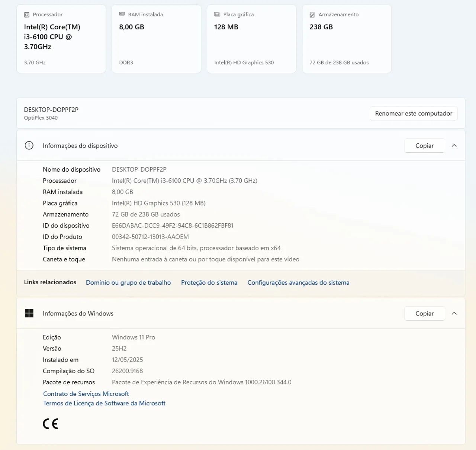Click the 8,00 GB value in RAM instalada row
Viewport: 476px width, 450px height.
[122, 192]
